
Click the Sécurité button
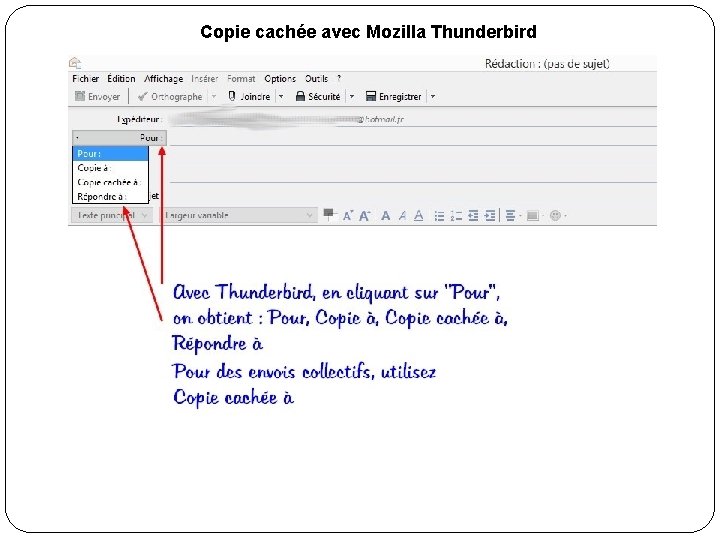coord(318,96)
